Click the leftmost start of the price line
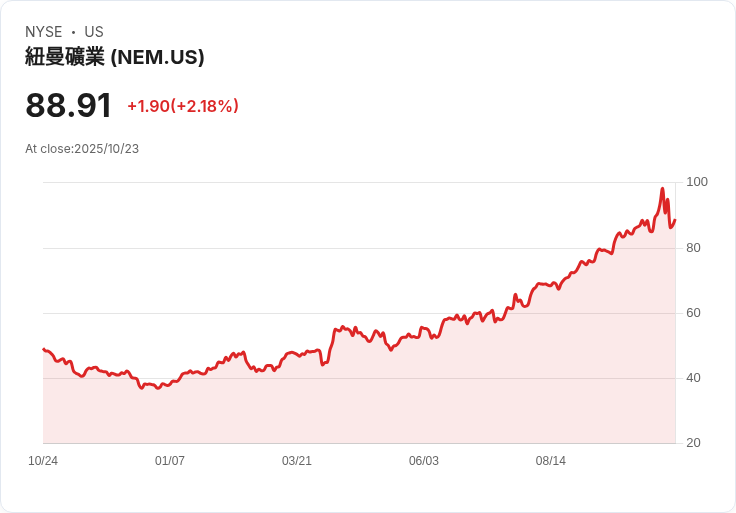The height and width of the screenshot is (513, 736). point(43,349)
